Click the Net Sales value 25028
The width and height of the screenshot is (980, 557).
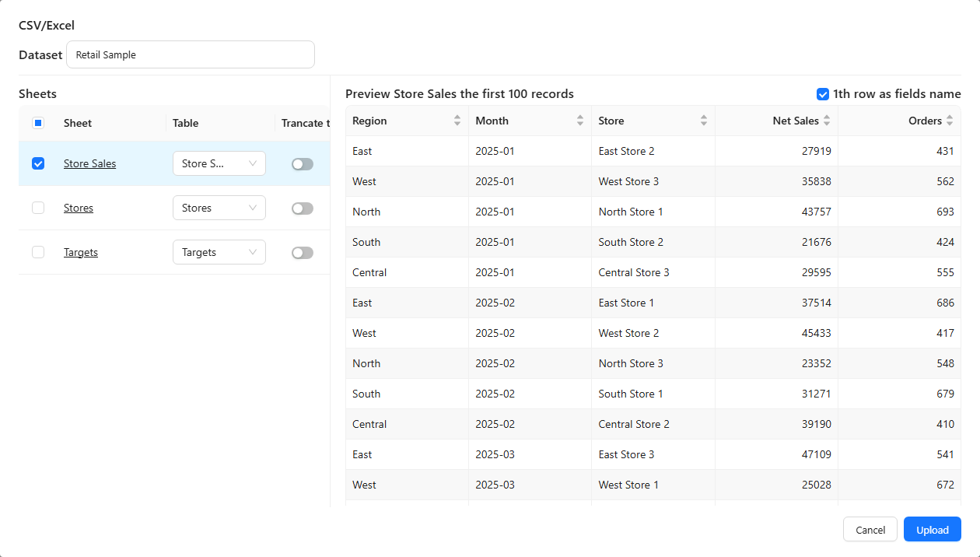[x=816, y=485]
